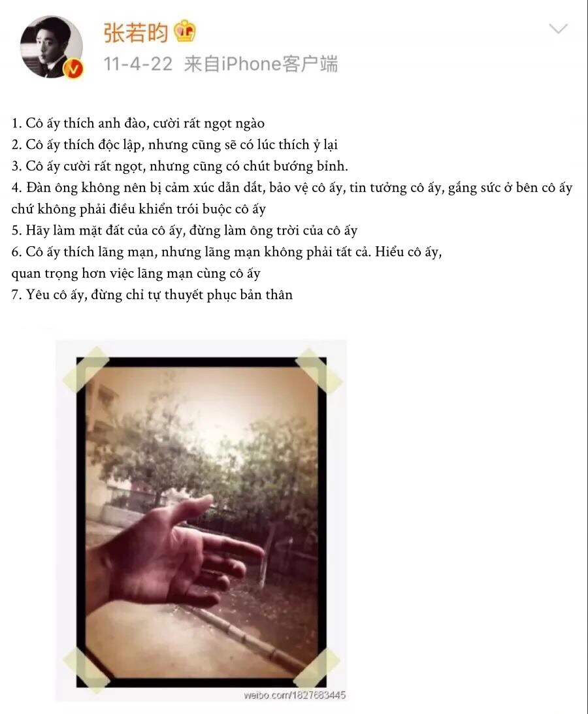The image size is (588, 714).
Task: Click the weibo.com/1827683445 watermark
Action: [x=295, y=695]
